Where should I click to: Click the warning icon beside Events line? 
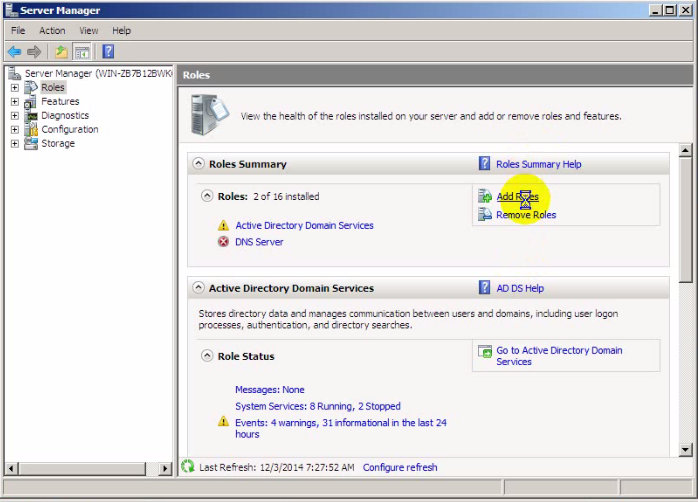[x=223, y=421]
